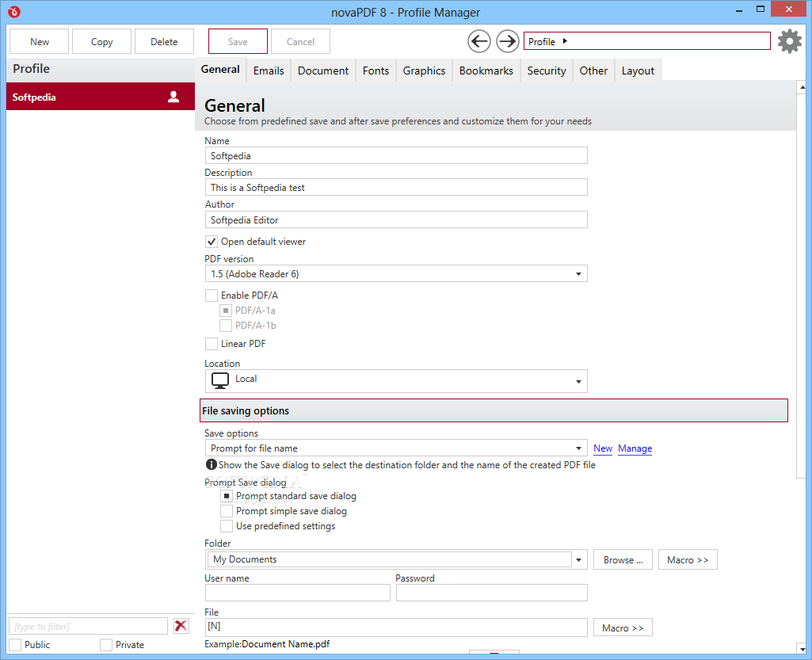Click the info icon beside Save dialog hint
The image size is (812, 660).
click(x=211, y=464)
